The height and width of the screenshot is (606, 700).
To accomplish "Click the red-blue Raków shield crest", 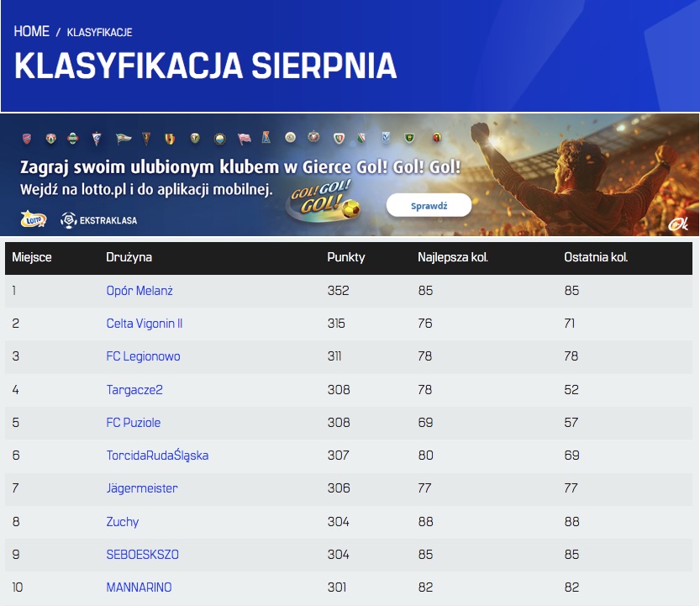I will click(x=27, y=139).
